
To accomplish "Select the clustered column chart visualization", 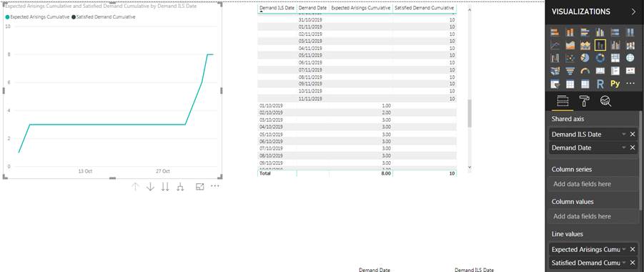I will pos(600,32).
